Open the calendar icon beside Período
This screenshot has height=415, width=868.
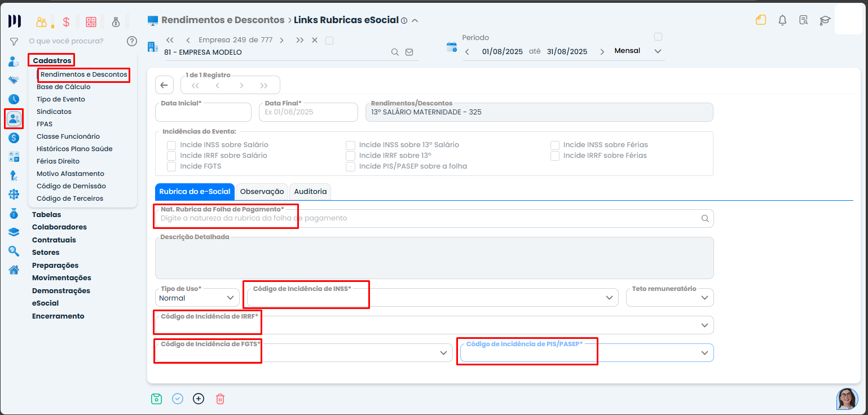click(452, 47)
